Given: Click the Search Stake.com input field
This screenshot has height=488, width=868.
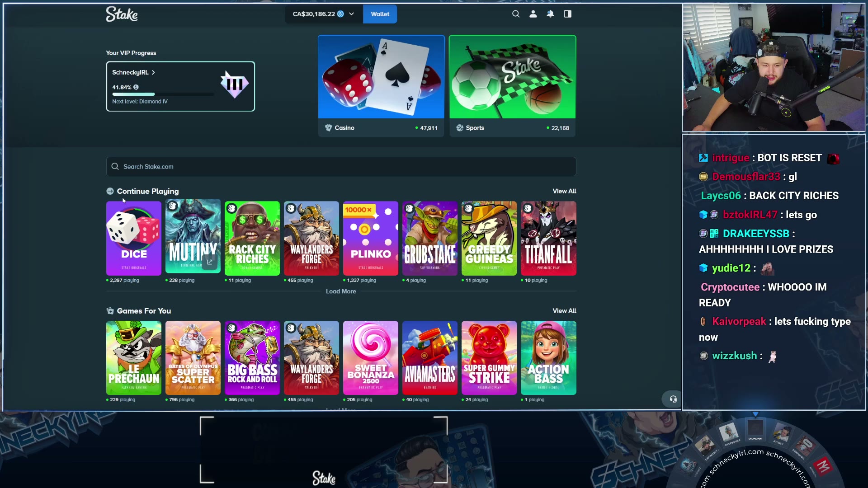Looking at the screenshot, I should 341,166.
